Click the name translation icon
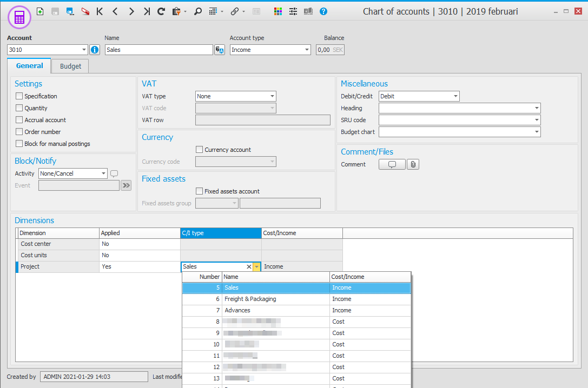Viewport: 588px width, 388px height. [x=220, y=50]
